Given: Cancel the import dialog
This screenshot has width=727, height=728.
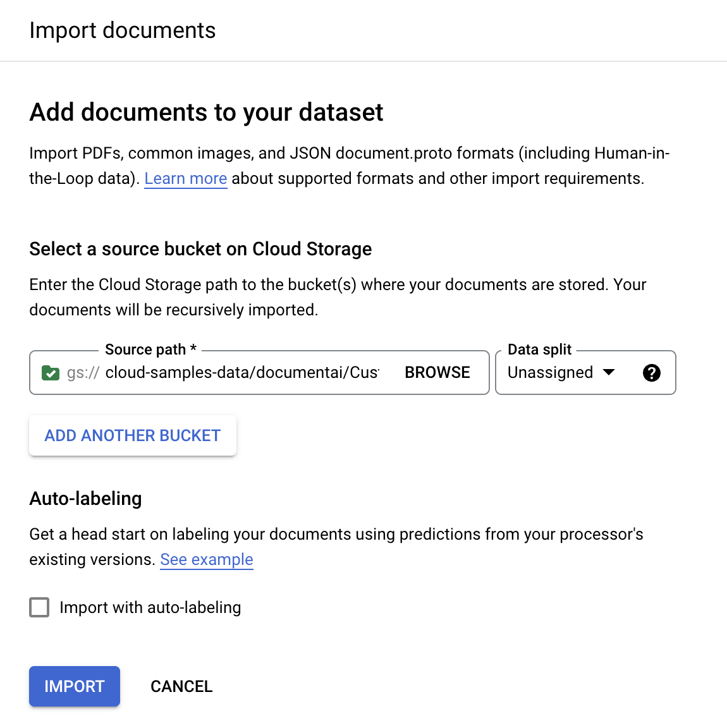Looking at the screenshot, I should 181,686.
